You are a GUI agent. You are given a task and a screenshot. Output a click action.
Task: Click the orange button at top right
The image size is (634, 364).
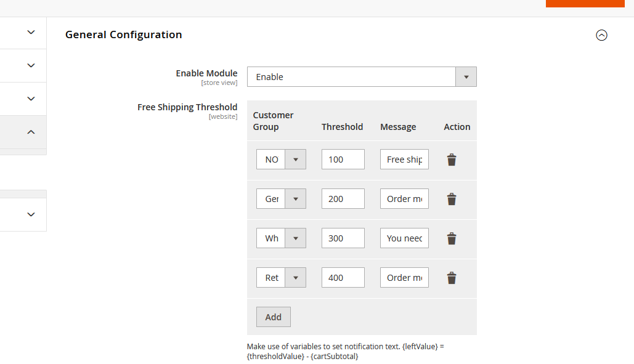[585, 3]
